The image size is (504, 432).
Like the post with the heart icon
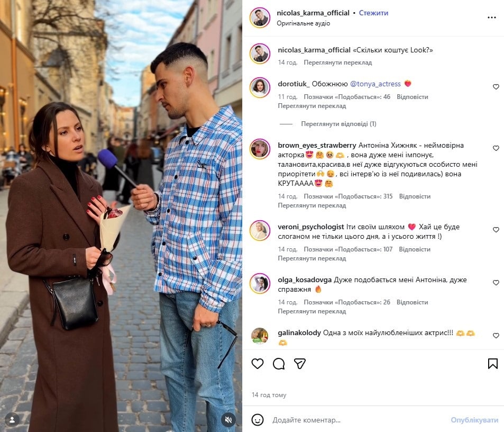(257, 364)
